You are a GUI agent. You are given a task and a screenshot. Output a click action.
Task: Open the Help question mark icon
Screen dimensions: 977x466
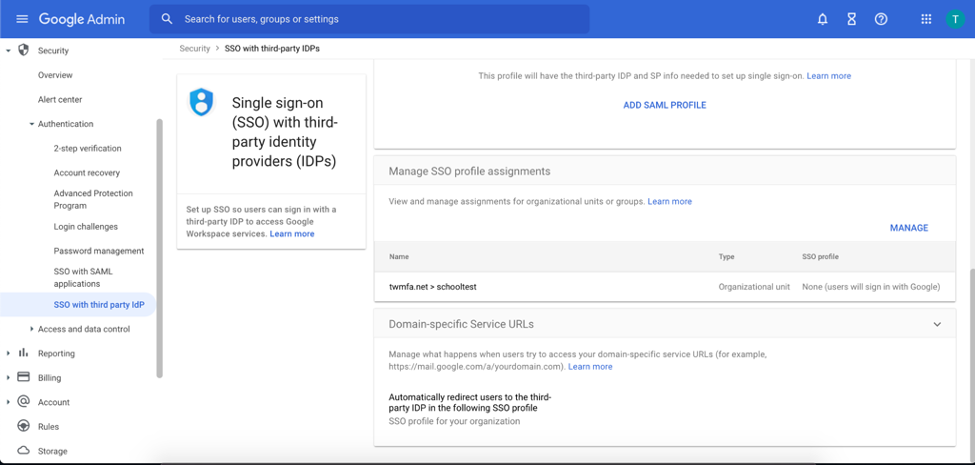click(x=881, y=19)
